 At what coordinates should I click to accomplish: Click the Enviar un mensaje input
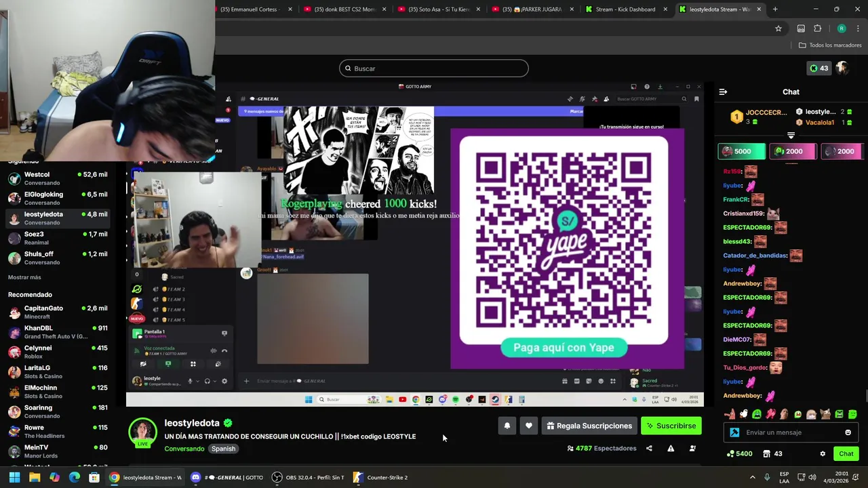791,432
